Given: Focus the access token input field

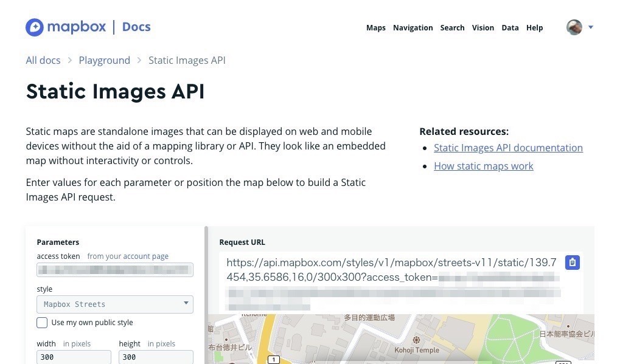Looking at the screenshot, I should click(115, 270).
